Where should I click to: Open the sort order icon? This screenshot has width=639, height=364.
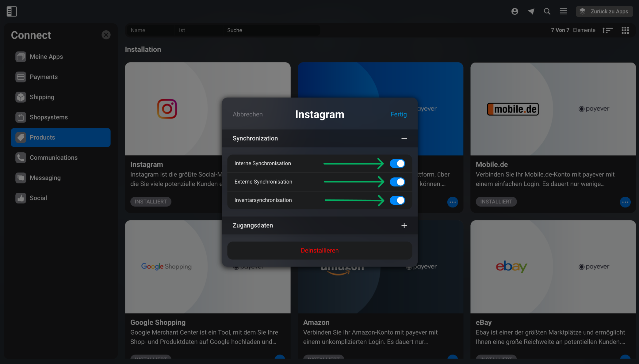point(607,30)
